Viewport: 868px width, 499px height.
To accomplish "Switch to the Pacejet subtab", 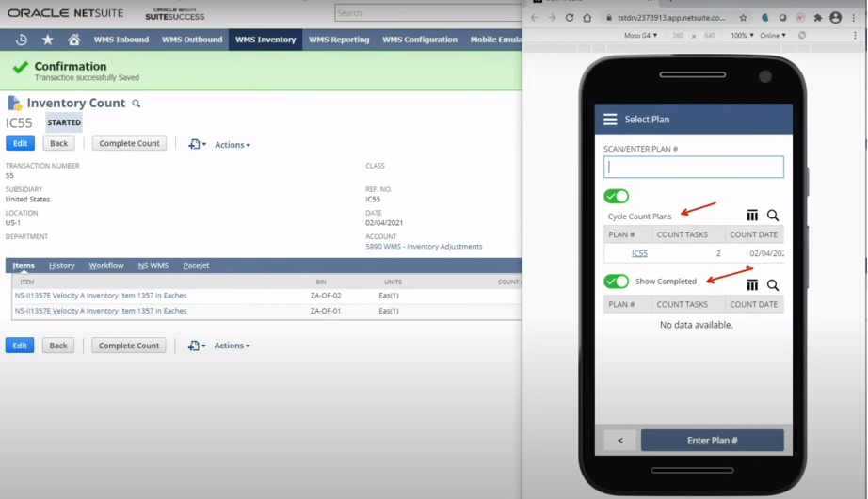I will coord(196,266).
